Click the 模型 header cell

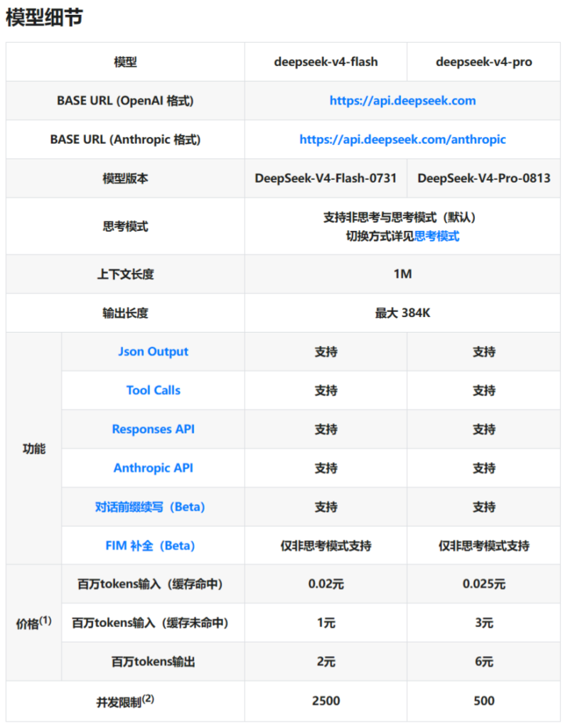[x=125, y=62]
